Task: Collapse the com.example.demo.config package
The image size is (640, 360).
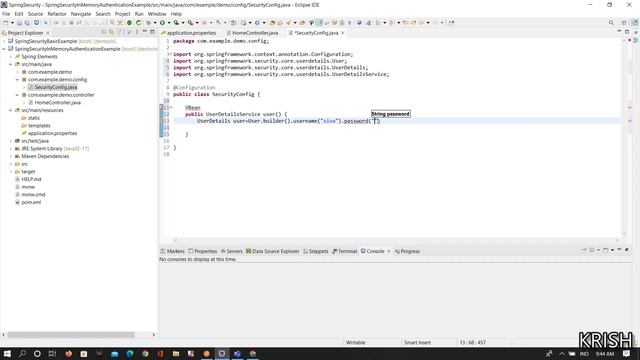Action: (18, 80)
